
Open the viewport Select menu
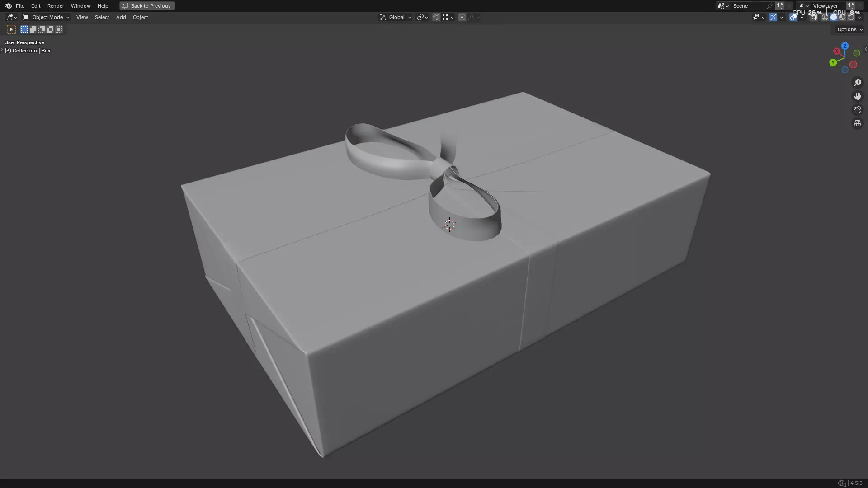(x=102, y=17)
